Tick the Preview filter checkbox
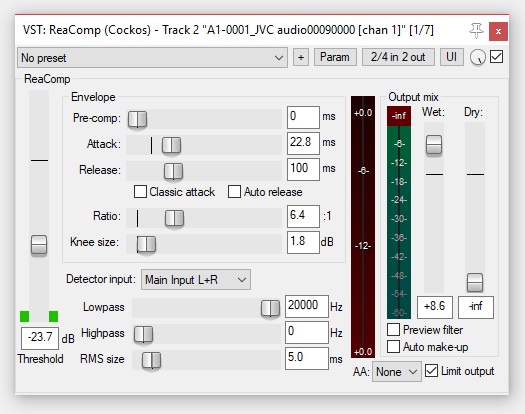The width and height of the screenshot is (525, 414). click(x=393, y=330)
